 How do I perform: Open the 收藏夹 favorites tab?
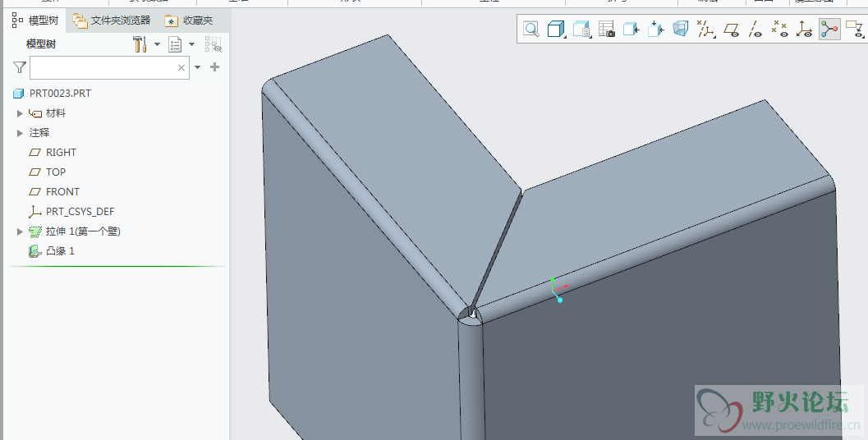[x=189, y=21]
